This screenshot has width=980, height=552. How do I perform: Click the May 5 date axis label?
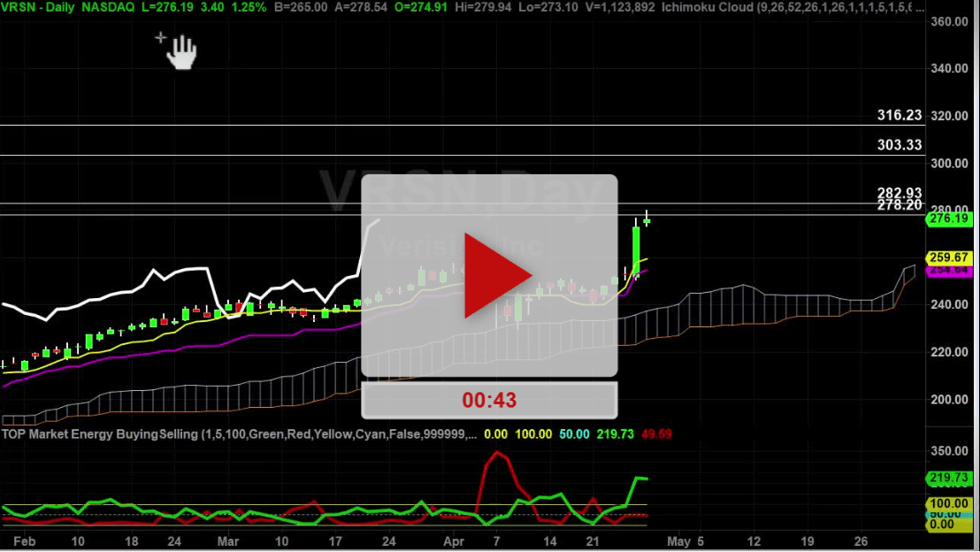pyautogui.click(x=685, y=541)
